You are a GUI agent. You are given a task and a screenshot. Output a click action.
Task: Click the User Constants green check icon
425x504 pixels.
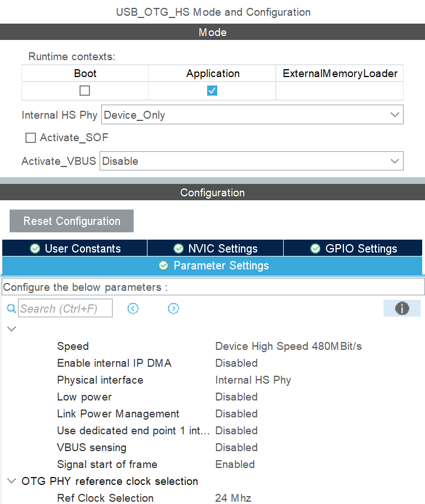click(35, 249)
